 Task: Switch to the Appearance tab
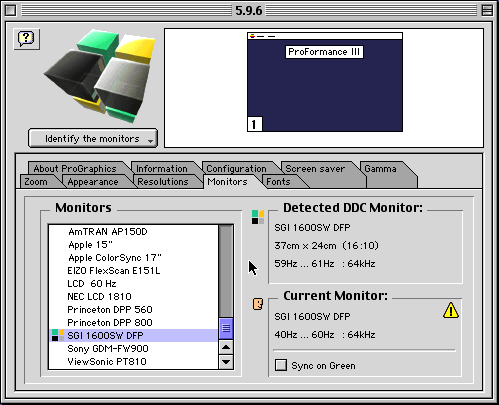(93, 182)
